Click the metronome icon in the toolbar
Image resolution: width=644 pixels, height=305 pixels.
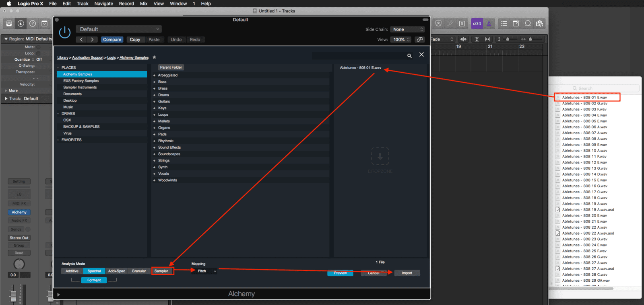point(489,24)
